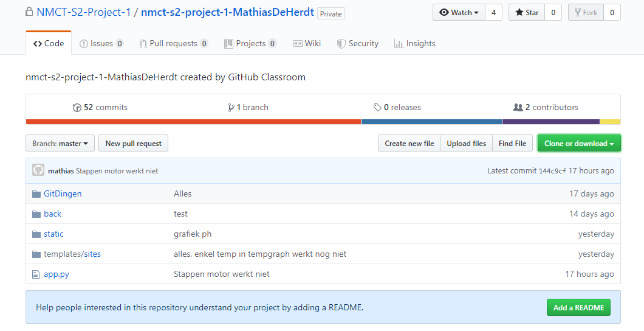Screen dimensions: 644x331
Task: Click the templates/sites folder icon
Action: pos(36,254)
